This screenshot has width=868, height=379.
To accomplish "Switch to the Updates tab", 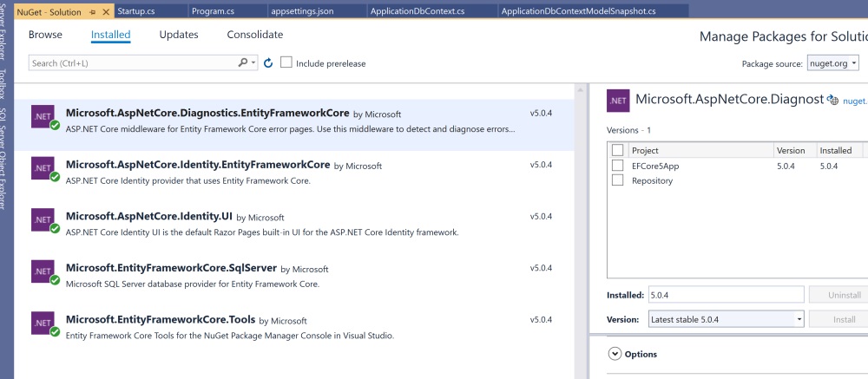I will click(179, 35).
